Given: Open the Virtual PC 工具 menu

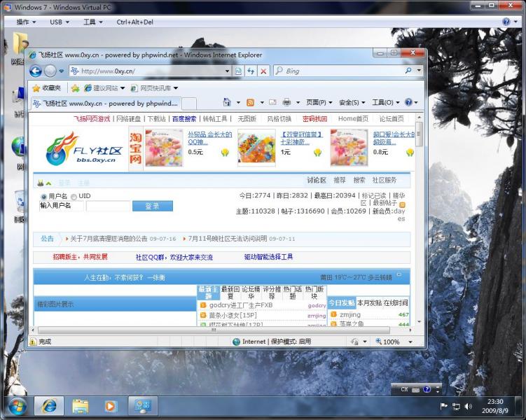Looking at the screenshot, I should coord(92,22).
